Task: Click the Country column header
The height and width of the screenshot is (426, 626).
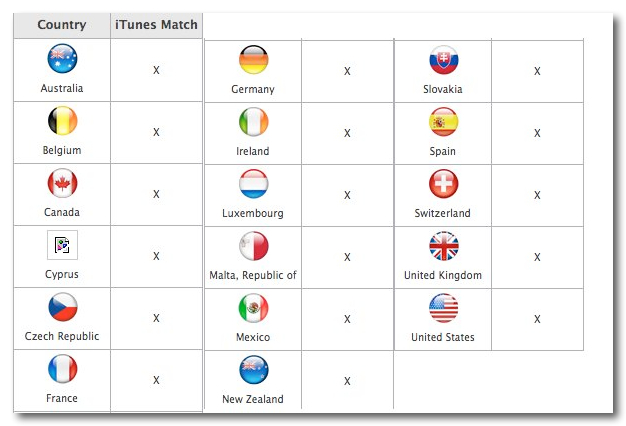Action: (x=62, y=25)
